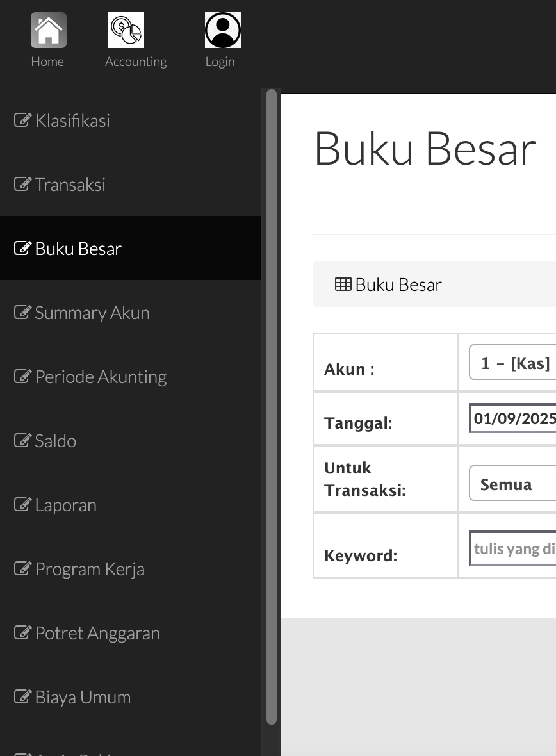
Task: Click the pencil icon next to Saldo
Action: (21, 440)
